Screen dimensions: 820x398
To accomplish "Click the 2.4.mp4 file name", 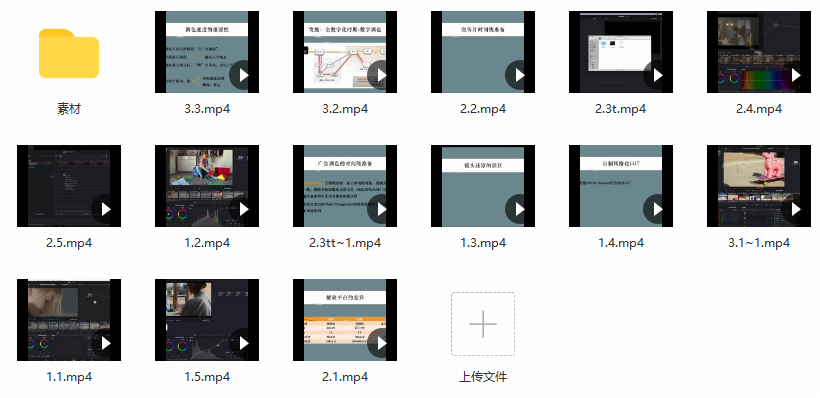I will 759,109.
